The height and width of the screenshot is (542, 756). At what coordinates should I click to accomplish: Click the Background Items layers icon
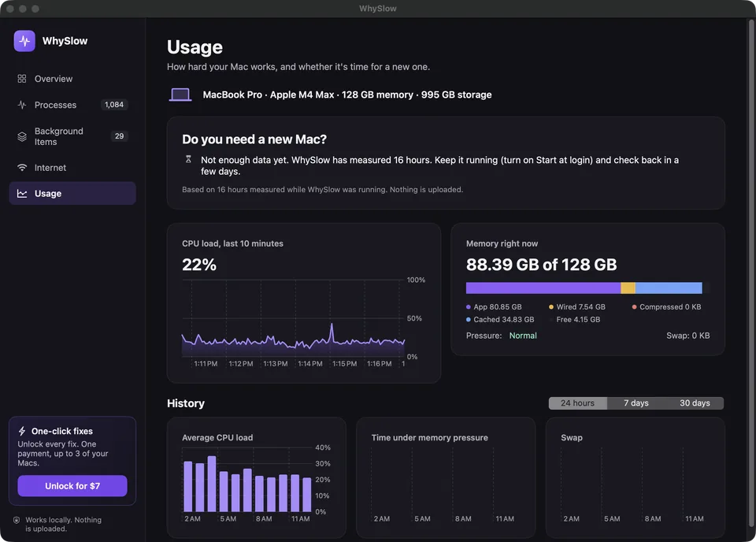(22, 136)
